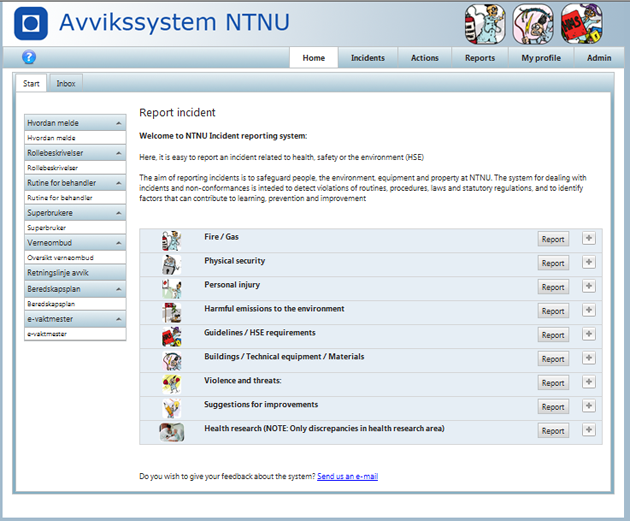Screen dimensions: 630x521
Task: Report a Fire / Gas incident
Action: coord(553,239)
